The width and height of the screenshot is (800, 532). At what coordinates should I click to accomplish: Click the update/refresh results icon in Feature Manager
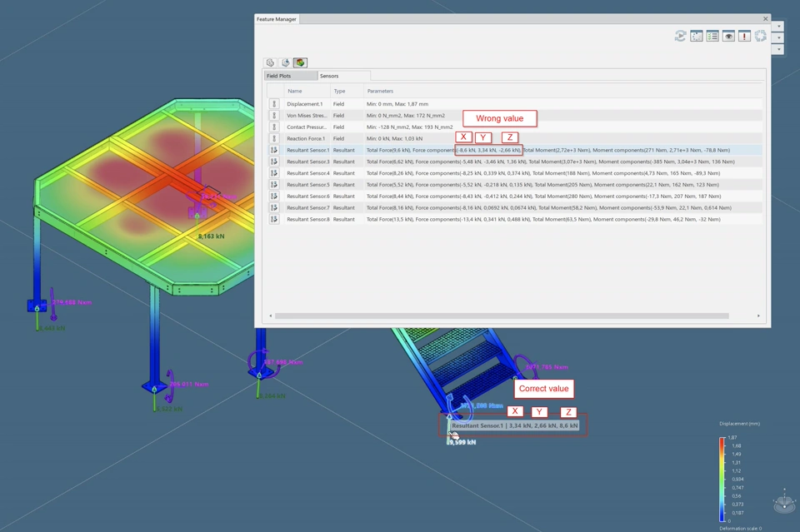(x=680, y=36)
